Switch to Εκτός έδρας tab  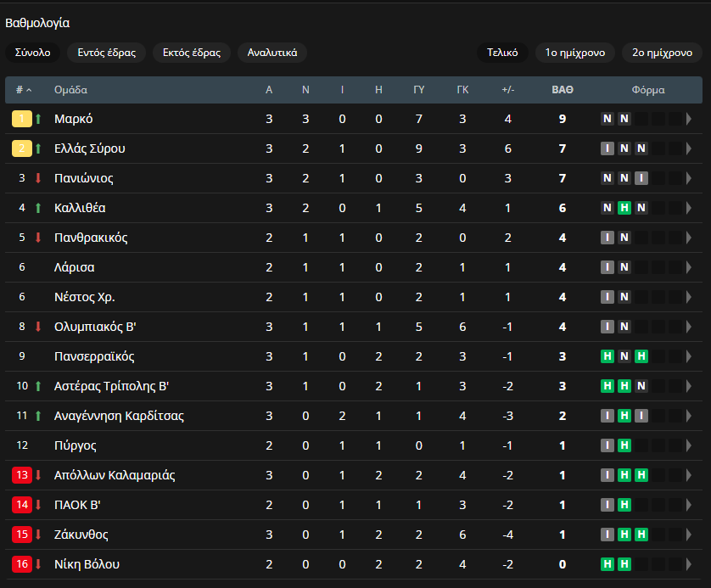pyautogui.click(x=192, y=53)
